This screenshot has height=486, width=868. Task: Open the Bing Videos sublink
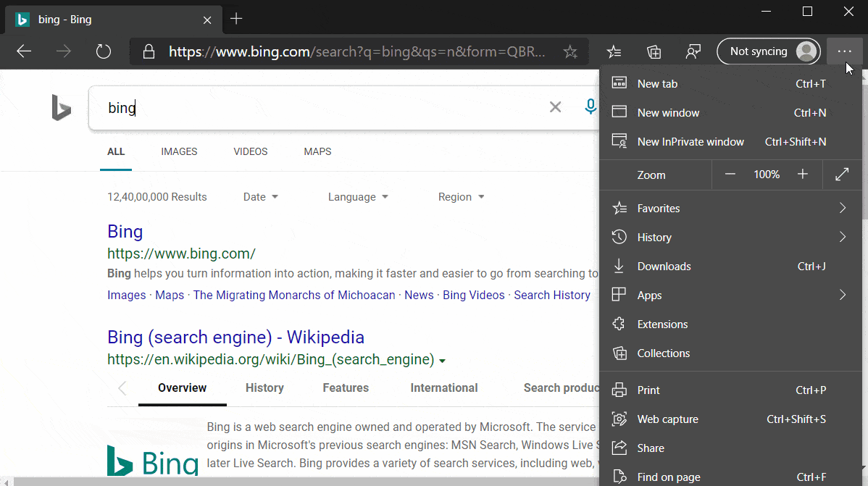(474, 295)
